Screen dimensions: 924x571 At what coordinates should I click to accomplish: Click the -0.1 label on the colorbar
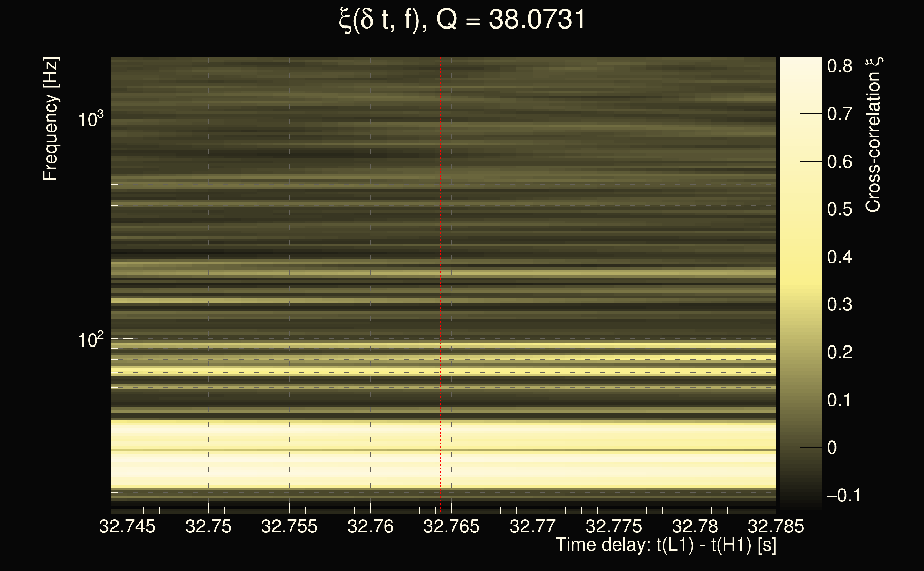click(843, 495)
